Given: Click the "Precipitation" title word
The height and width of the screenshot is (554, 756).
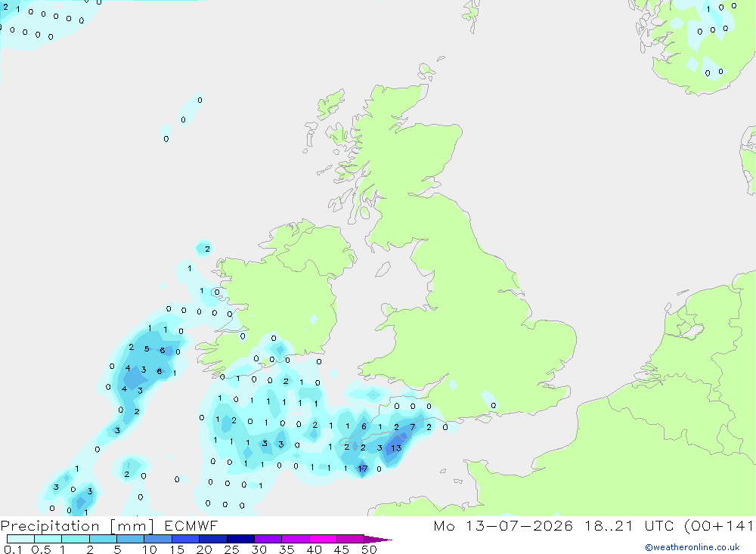Looking at the screenshot, I should click(x=50, y=526).
